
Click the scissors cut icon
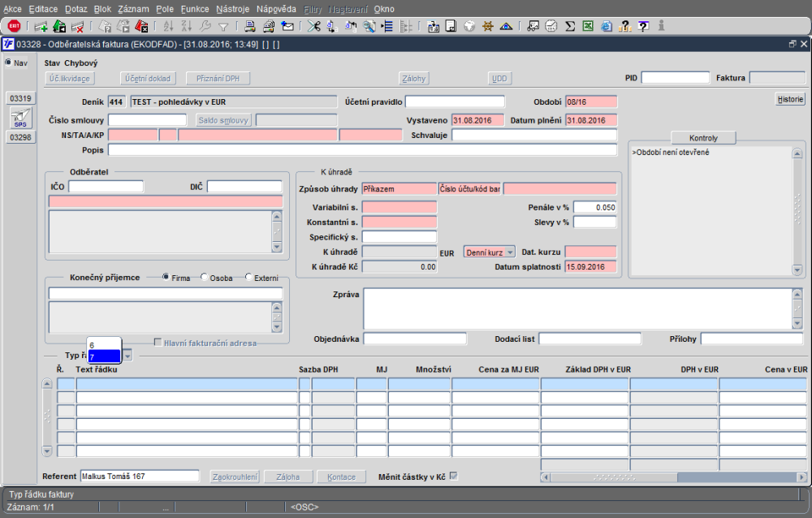313,26
